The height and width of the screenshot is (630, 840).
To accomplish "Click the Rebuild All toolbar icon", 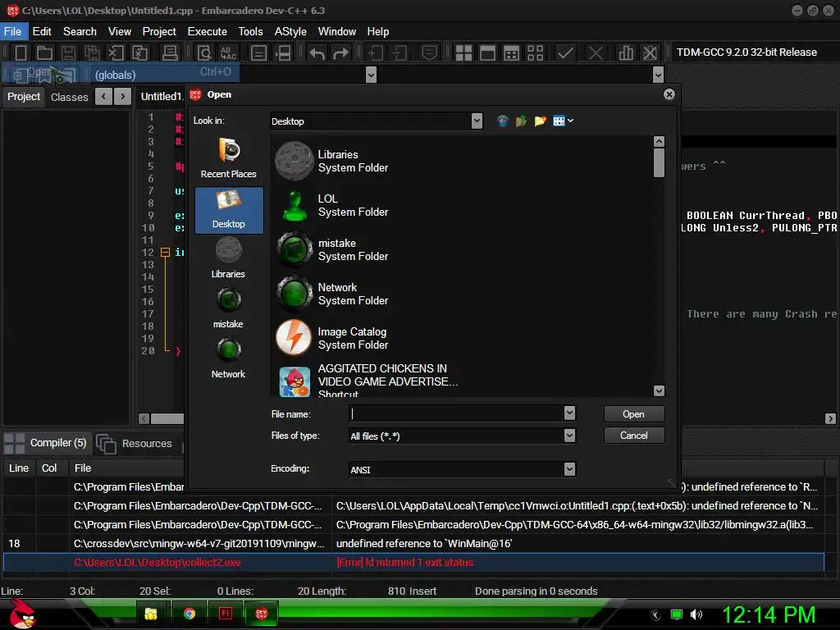I will (x=535, y=52).
